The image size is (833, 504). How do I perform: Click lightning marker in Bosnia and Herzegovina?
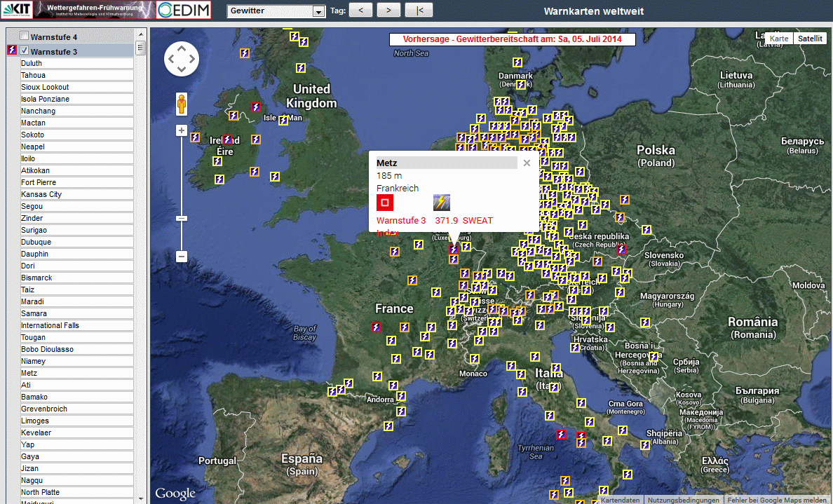click(x=653, y=356)
